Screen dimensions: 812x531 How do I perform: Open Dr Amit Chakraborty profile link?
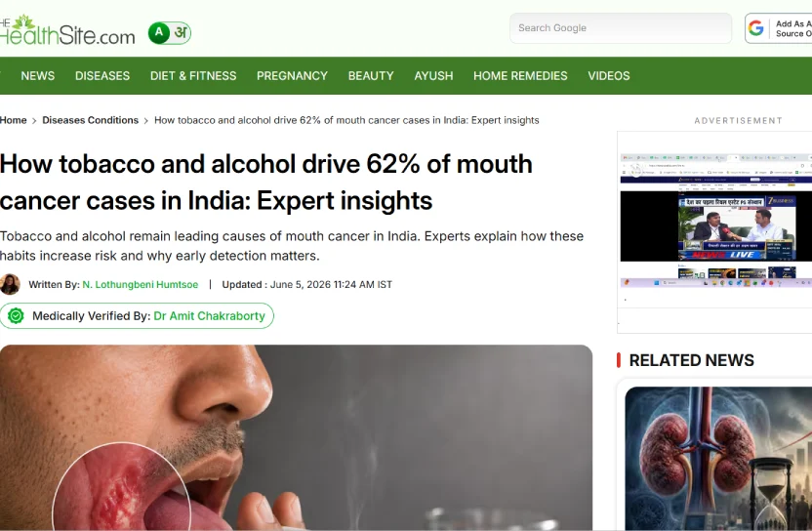(x=209, y=316)
